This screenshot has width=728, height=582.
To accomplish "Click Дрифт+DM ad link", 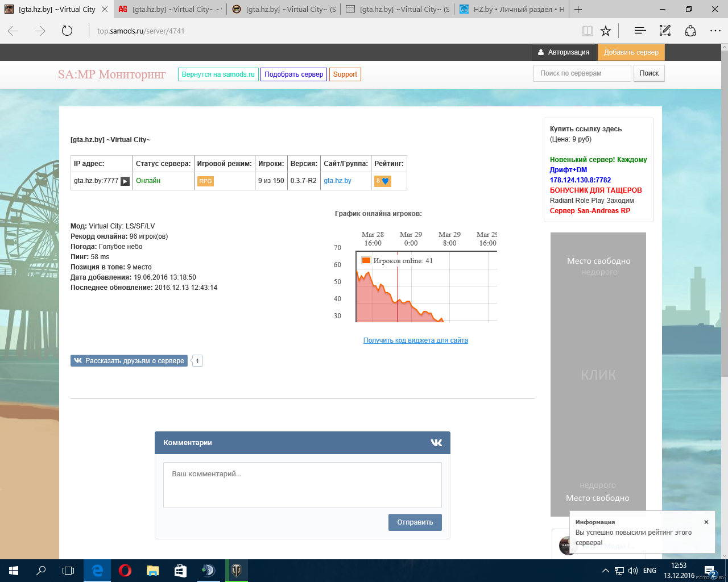I will (568, 170).
